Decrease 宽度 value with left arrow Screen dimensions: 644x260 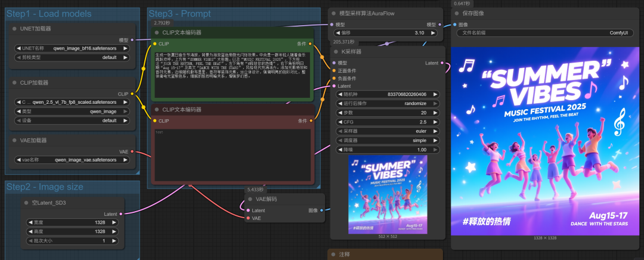tap(30, 222)
